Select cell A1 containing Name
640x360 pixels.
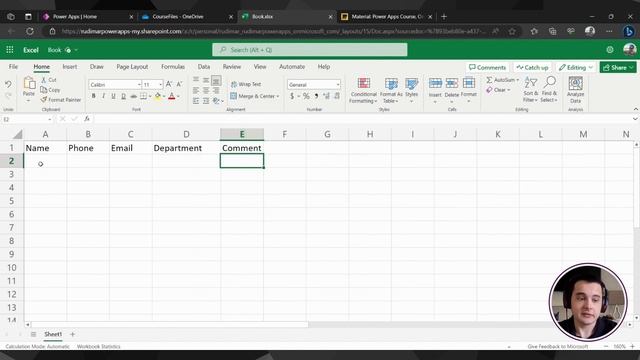(45, 148)
